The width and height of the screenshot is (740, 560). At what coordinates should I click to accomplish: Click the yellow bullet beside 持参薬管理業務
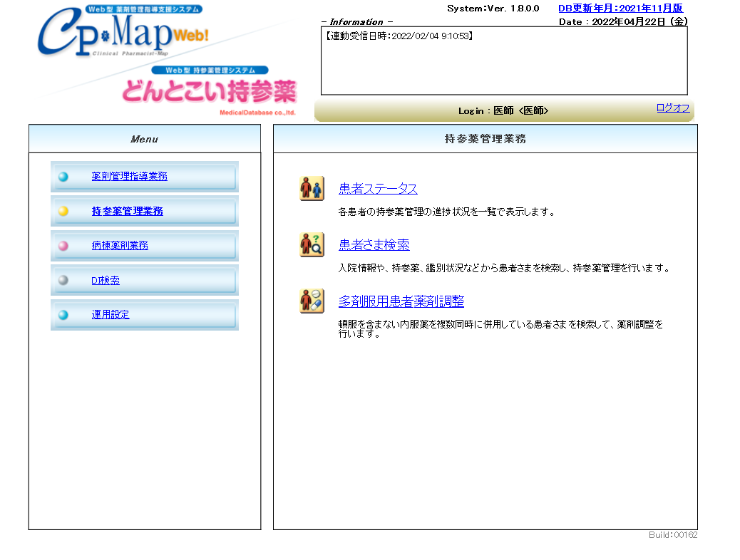pos(63,211)
